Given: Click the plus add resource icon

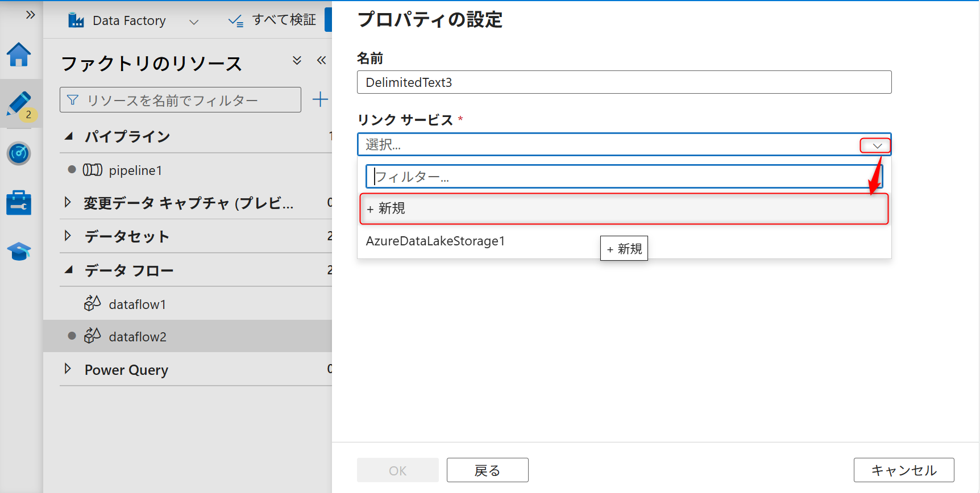Looking at the screenshot, I should [x=320, y=99].
